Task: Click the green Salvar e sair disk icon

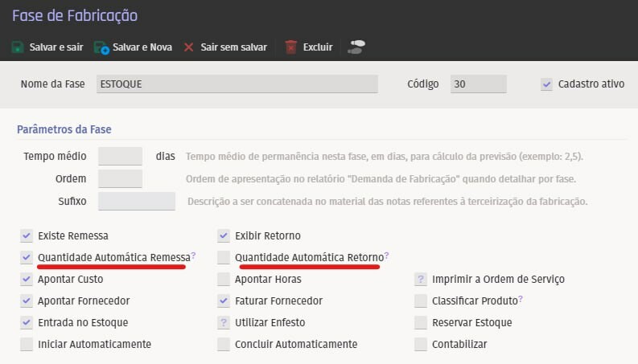Action: 18,47
